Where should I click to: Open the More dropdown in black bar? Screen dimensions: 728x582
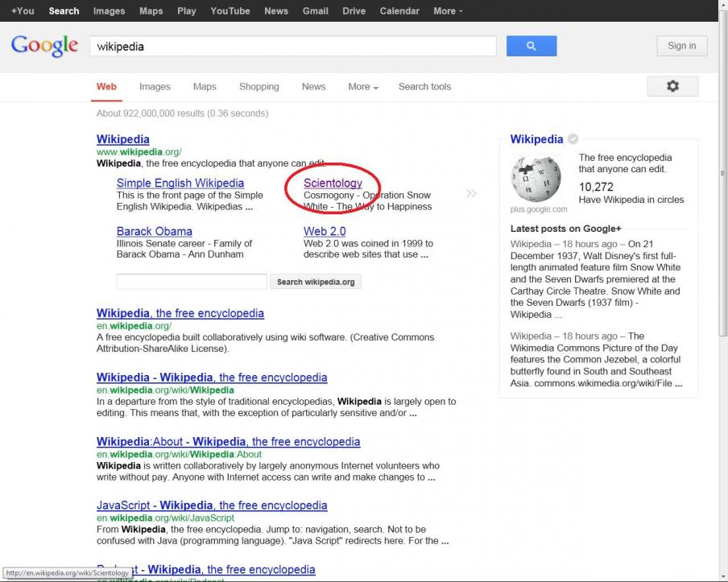click(448, 10)
